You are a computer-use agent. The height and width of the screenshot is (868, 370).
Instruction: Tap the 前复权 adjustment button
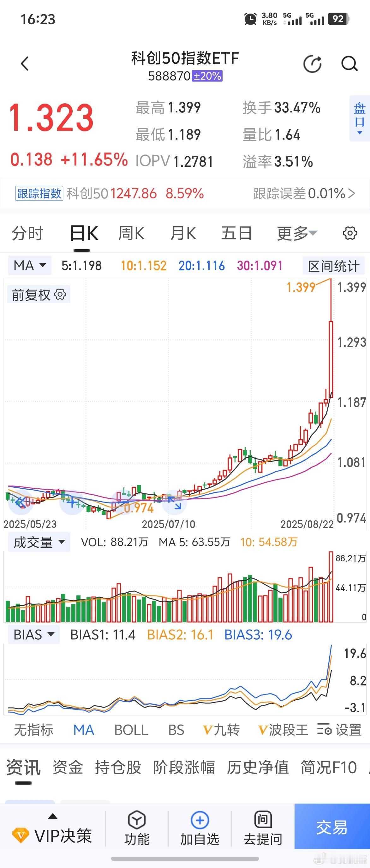pyautogui.click(x=39, y=294)
